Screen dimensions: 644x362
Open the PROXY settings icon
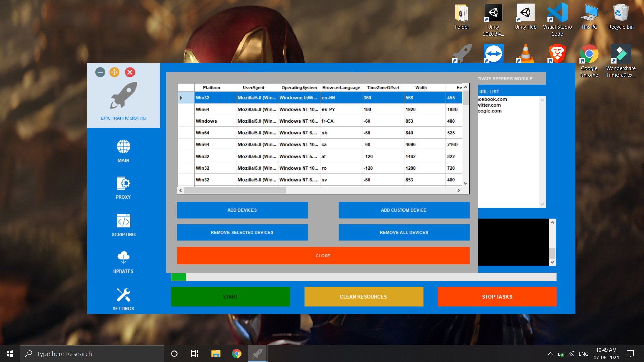[123, 184]
